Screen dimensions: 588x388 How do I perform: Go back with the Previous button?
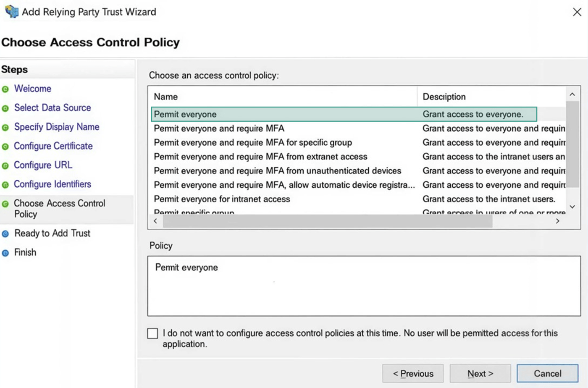pos(413,373)
